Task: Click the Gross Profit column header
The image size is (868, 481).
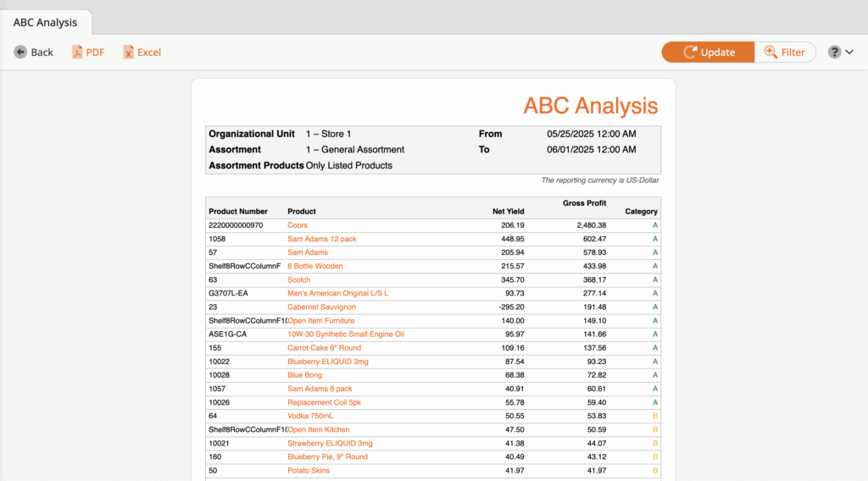Action: coord(585,203)
